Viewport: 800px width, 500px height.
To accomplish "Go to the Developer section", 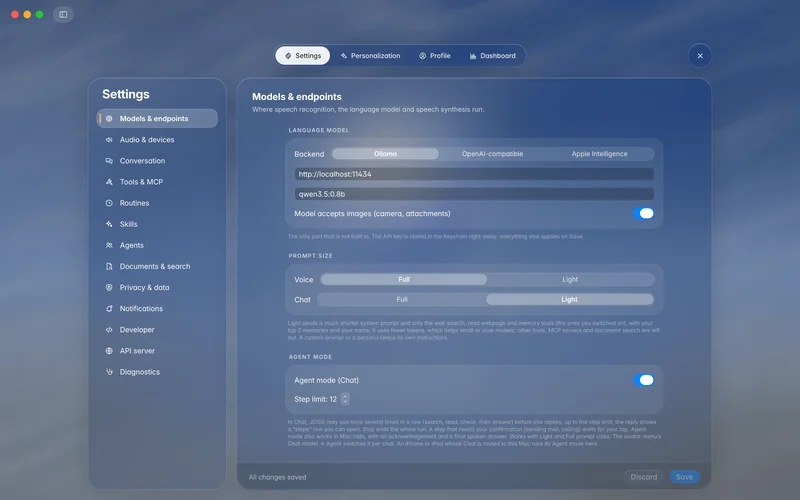I will point(157,330).
